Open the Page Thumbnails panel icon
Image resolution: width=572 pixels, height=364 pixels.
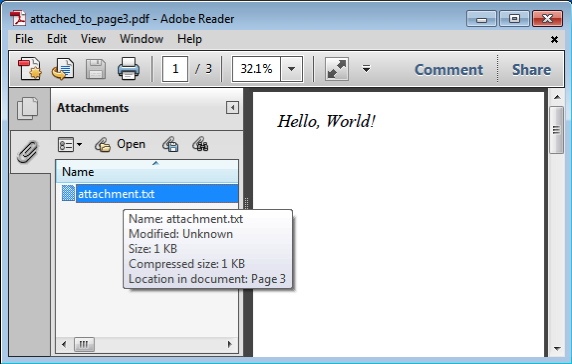pos(28,108)
